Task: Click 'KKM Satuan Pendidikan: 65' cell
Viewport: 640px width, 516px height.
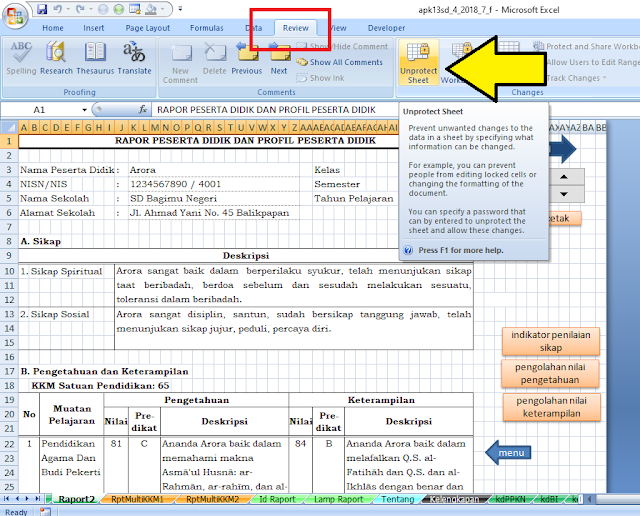Action: (100, 386)
